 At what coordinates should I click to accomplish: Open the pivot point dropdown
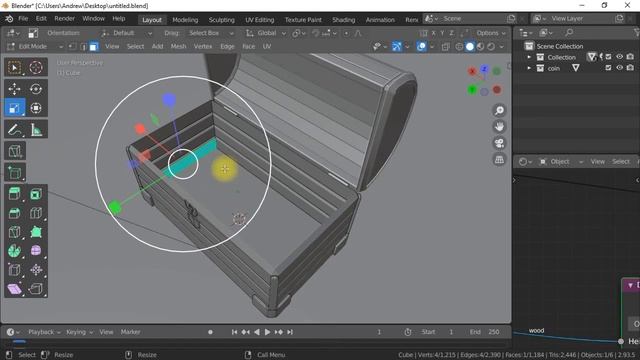pyautogui.click(x=299, y=33)
